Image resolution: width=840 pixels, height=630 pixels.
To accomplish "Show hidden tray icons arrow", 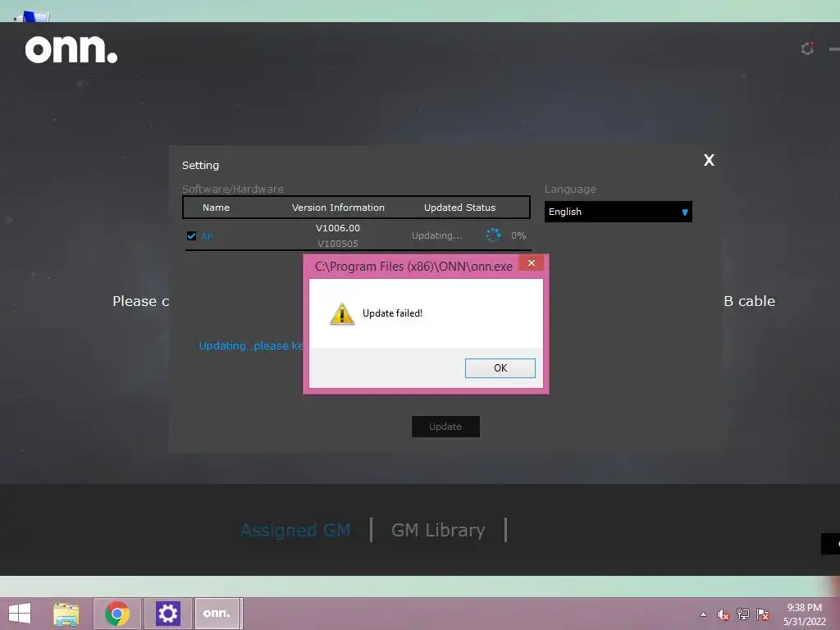I will 703,614.
